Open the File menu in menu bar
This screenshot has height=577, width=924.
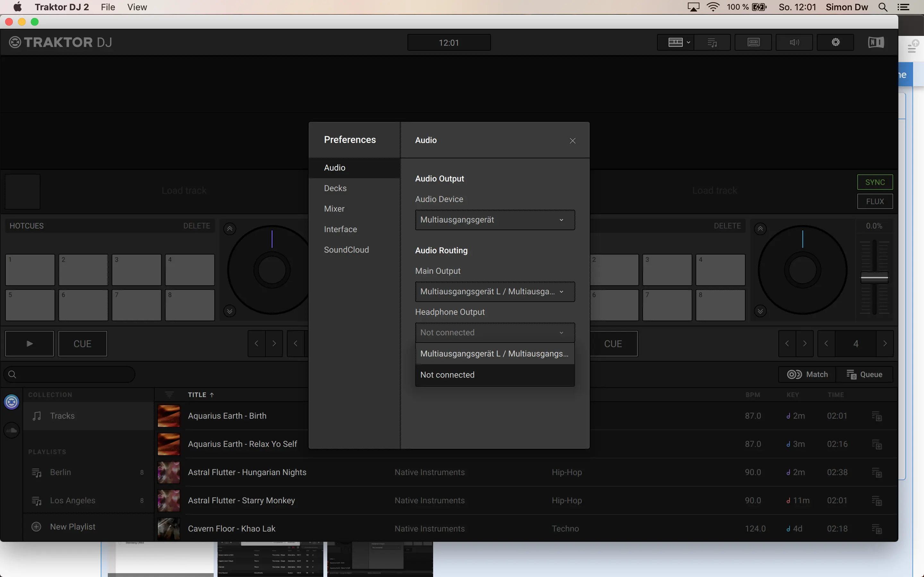[x=108, y=7]
